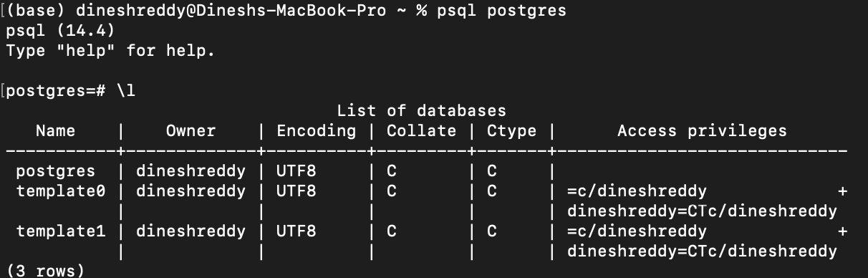Click the (3 rows) summary text
Screen dimensions: 868x278
coord(45,271)
